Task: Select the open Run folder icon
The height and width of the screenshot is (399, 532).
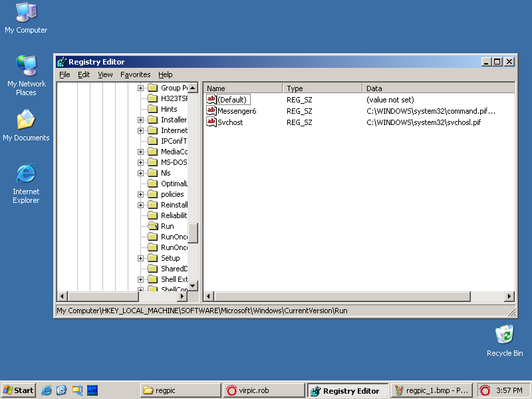Action: pyautogui.click(x=153, y=226)
